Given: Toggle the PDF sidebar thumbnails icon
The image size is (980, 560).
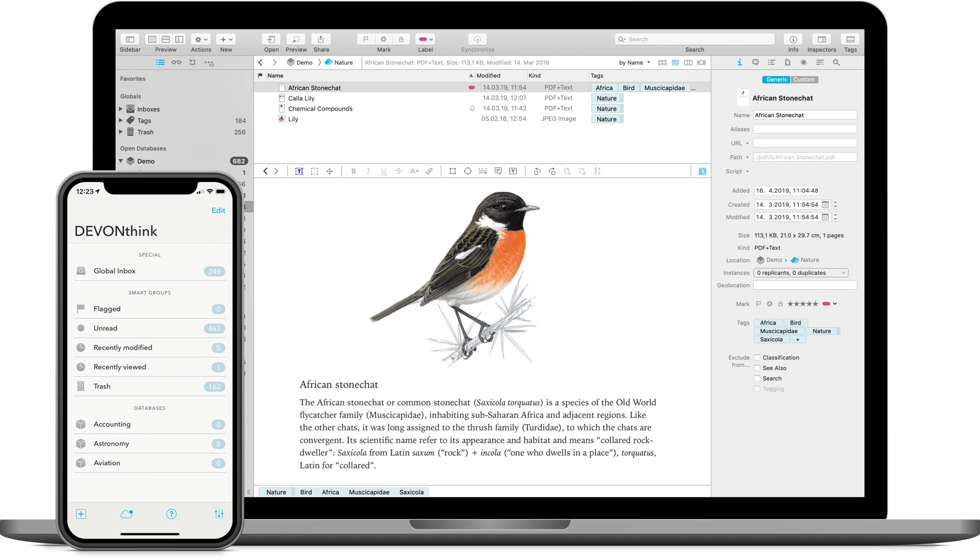Looking at the screenshot, I should (702, 171).
